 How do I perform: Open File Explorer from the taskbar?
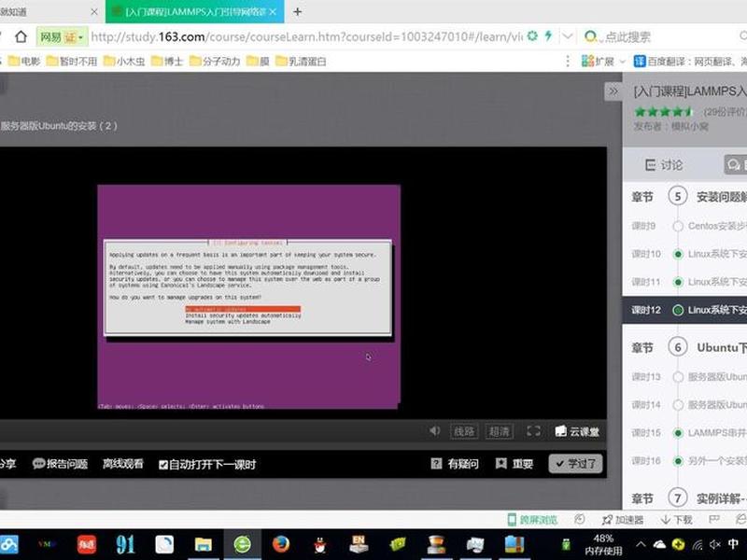(203, 544)
